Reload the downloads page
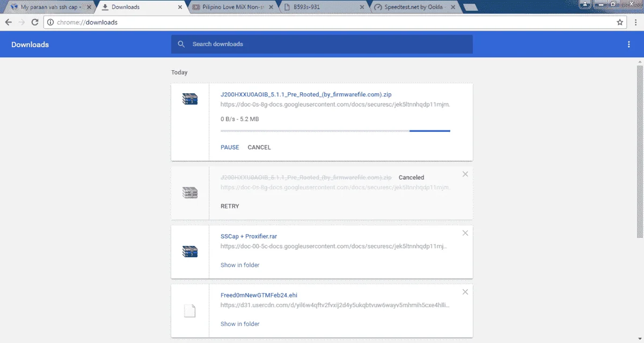This screenshot has height=343, width=644. coord(35,23)
